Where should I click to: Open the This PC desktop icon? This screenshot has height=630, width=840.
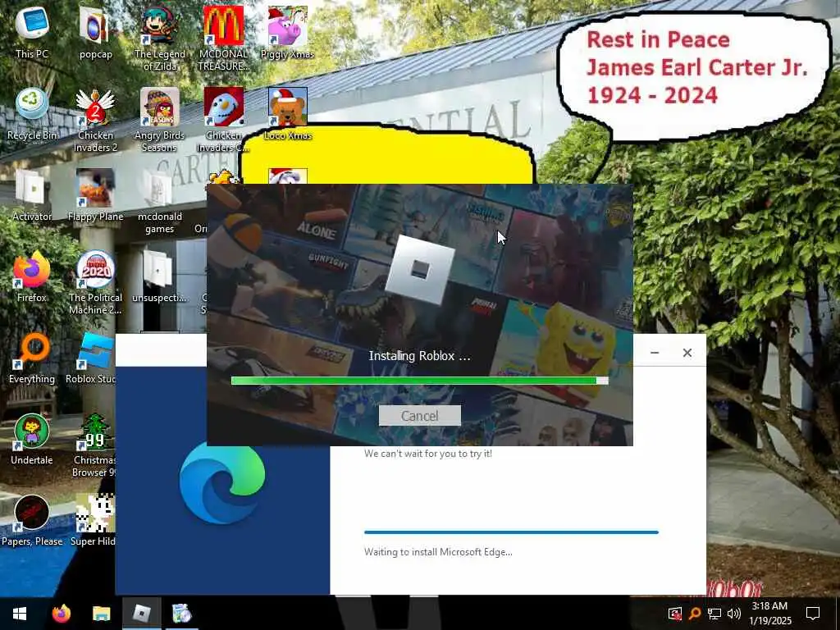[32, 32]
